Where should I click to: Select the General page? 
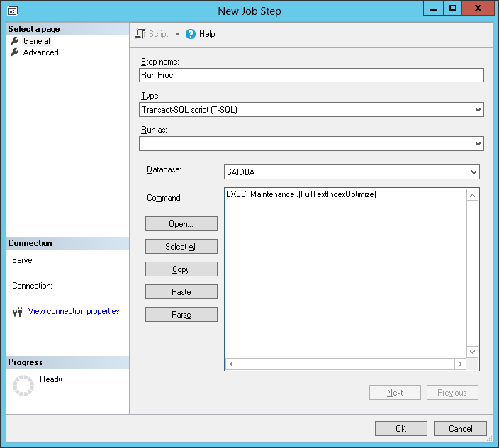coord(36,41)
